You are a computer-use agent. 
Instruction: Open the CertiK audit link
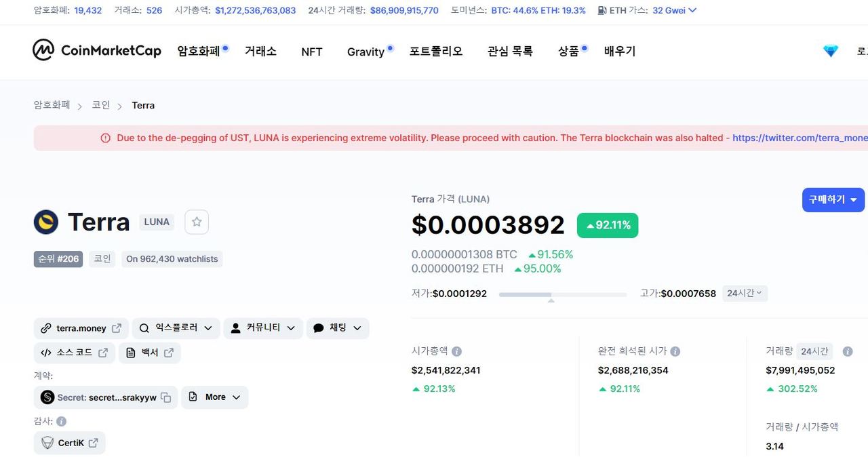pos(70,443)
